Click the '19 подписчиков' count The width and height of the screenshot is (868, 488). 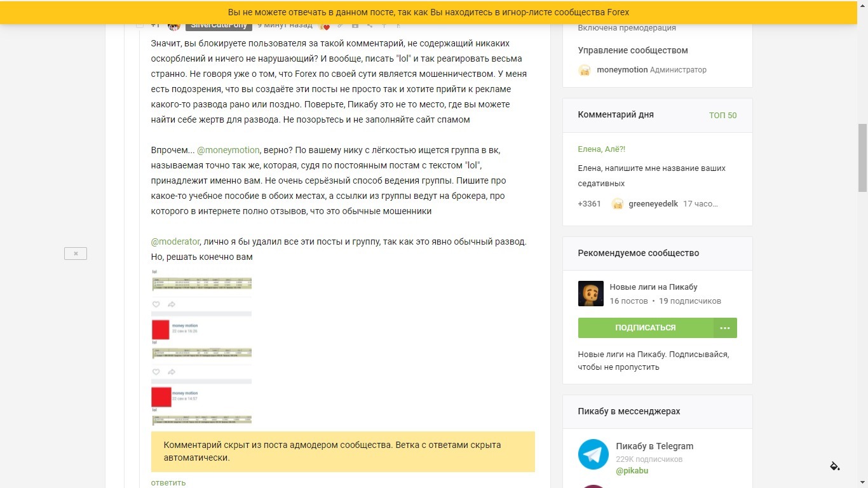[x=690, y=301]
